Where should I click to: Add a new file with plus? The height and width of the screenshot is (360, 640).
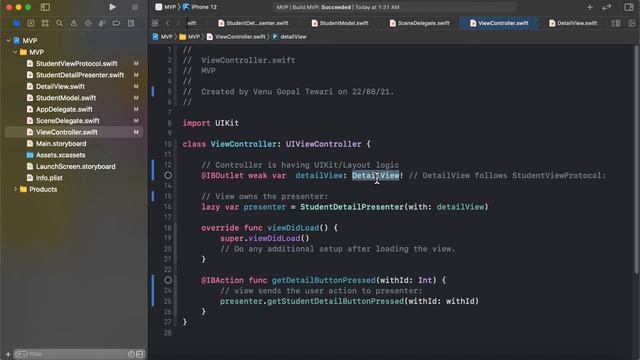point(8,354)
